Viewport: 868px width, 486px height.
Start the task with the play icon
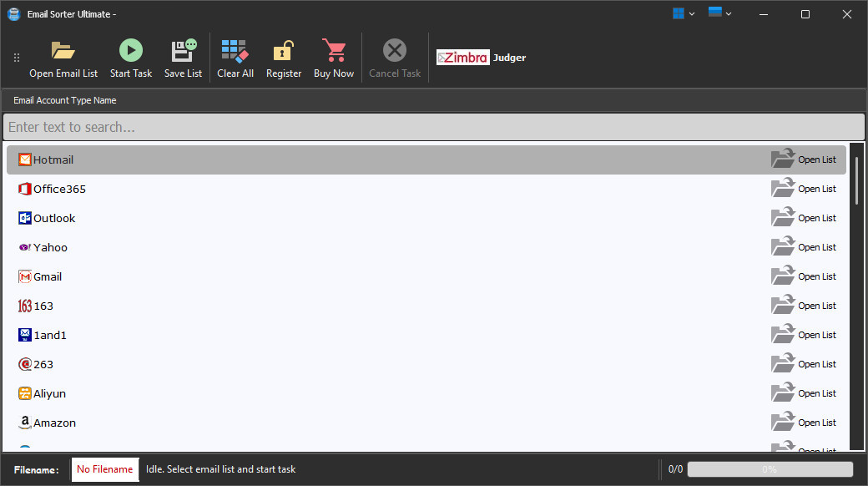pos(131,50)
